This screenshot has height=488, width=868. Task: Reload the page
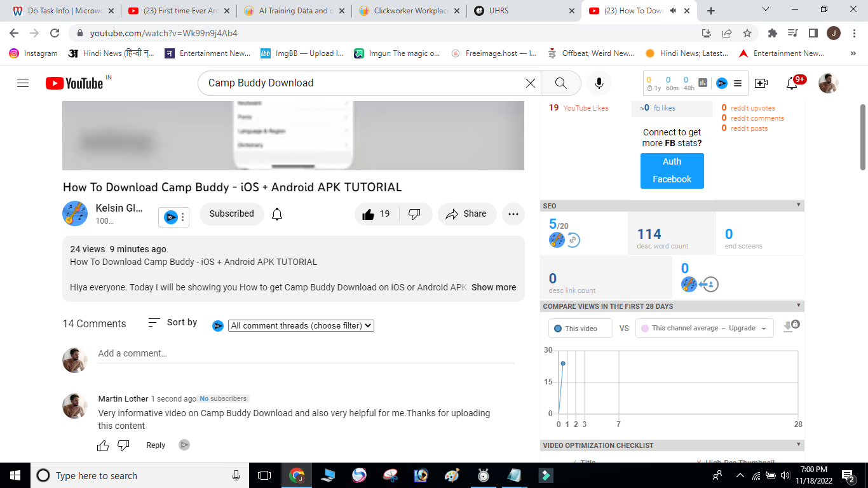pyautogui.click(x=55, y=33)
